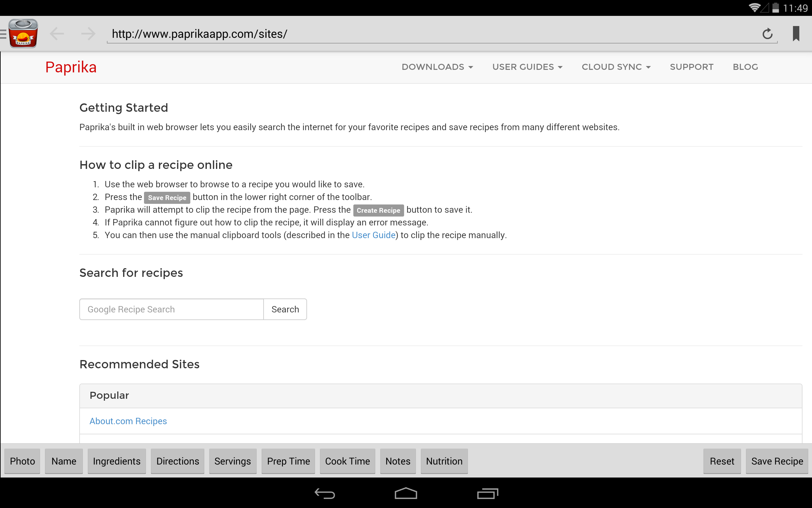The height and width of the screenshot is (508, 812).
Task: Click the Google Recipe Search field
Action: click(x=172, y=309)
